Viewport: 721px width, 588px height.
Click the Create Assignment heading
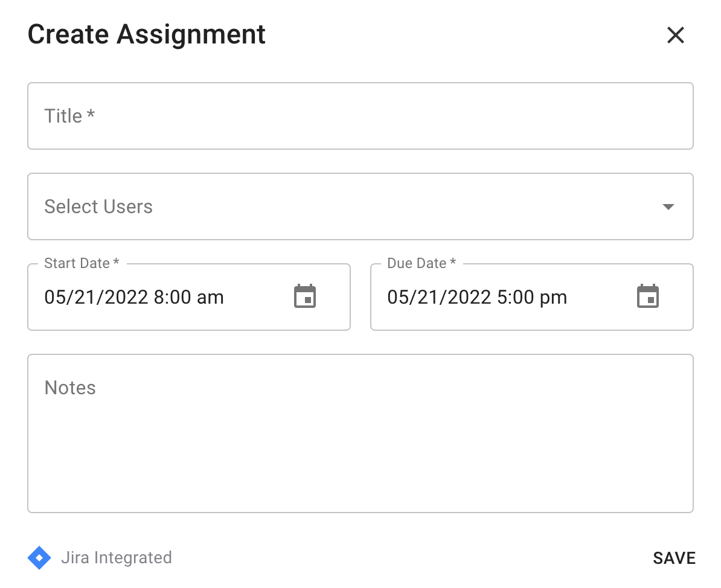tap(147, 34)
